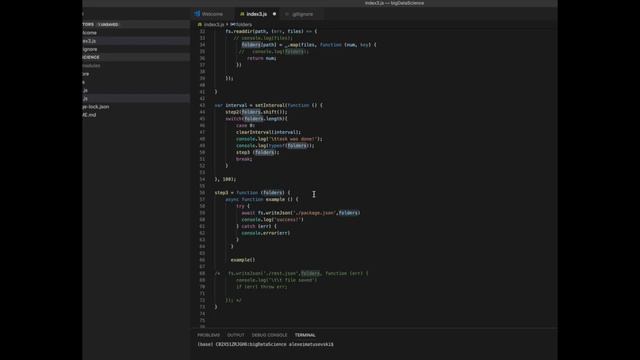Click line number 43 in the gutter
This screenshot has height=360, width=640.
click(202, 105)
